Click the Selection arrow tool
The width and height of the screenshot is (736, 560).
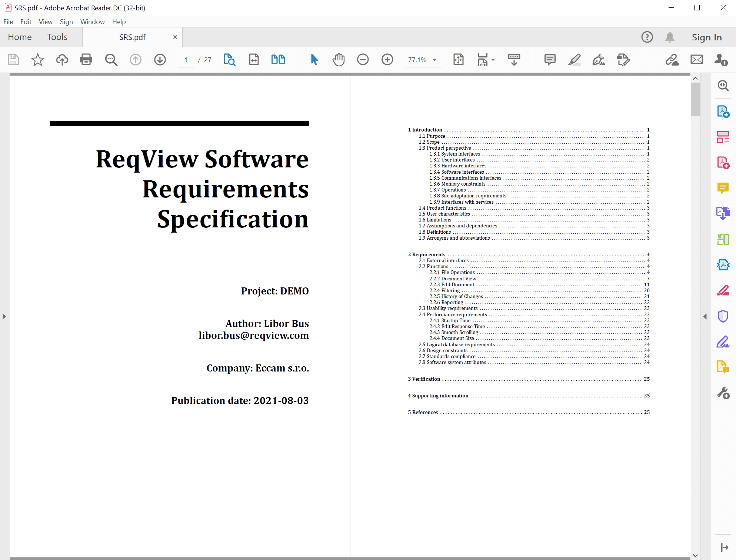point(314,60)
